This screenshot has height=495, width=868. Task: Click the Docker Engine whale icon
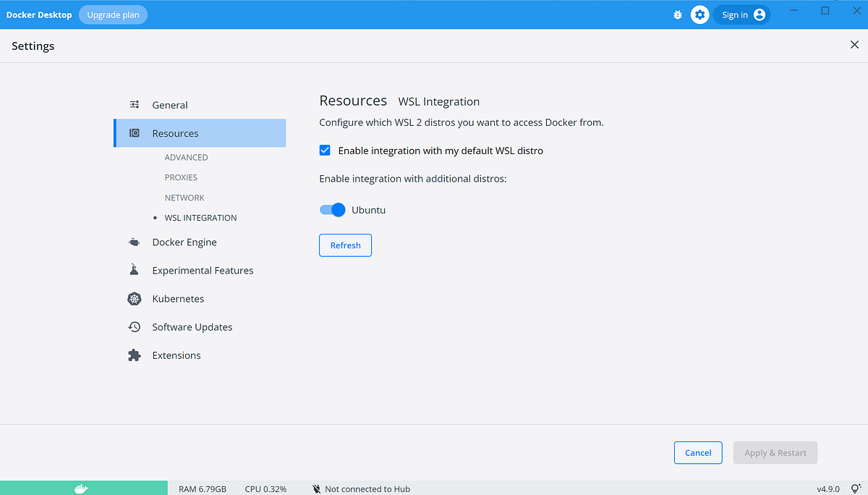[x=134, y=242]
